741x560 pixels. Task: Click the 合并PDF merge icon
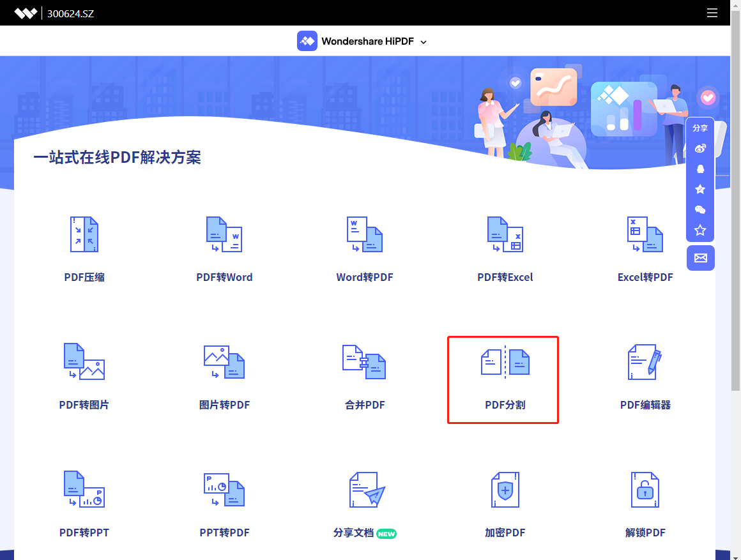coord(364,362)
